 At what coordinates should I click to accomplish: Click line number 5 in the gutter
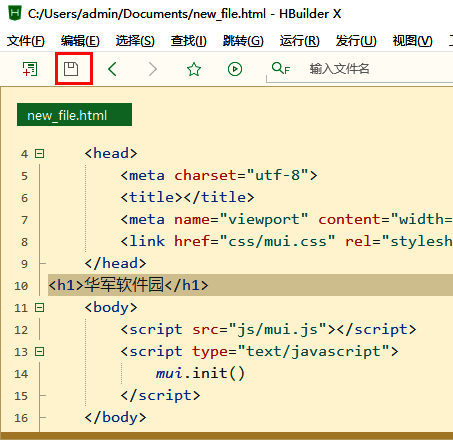(24, 176)
